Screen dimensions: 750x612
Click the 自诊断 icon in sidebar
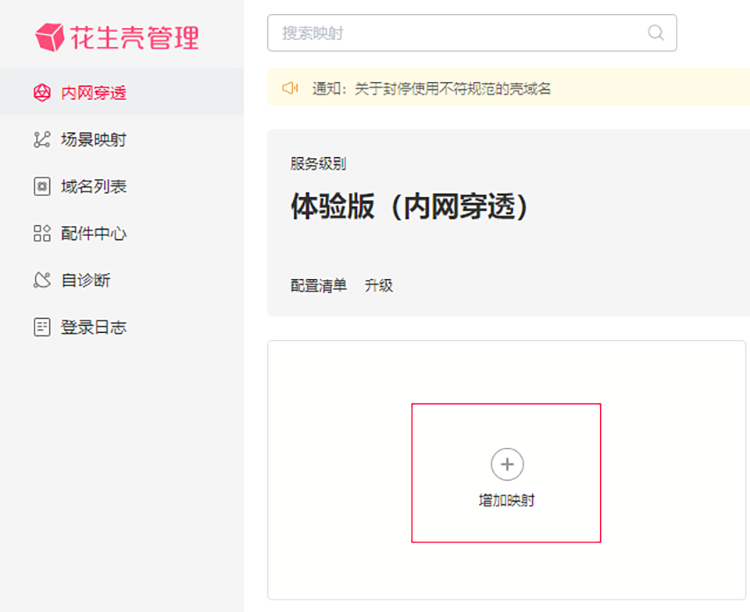[42, 281]
